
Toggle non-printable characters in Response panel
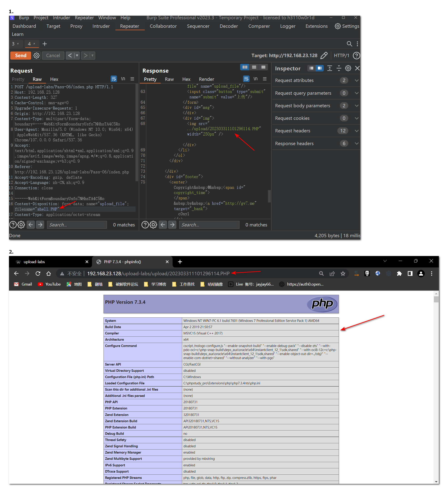255,79
